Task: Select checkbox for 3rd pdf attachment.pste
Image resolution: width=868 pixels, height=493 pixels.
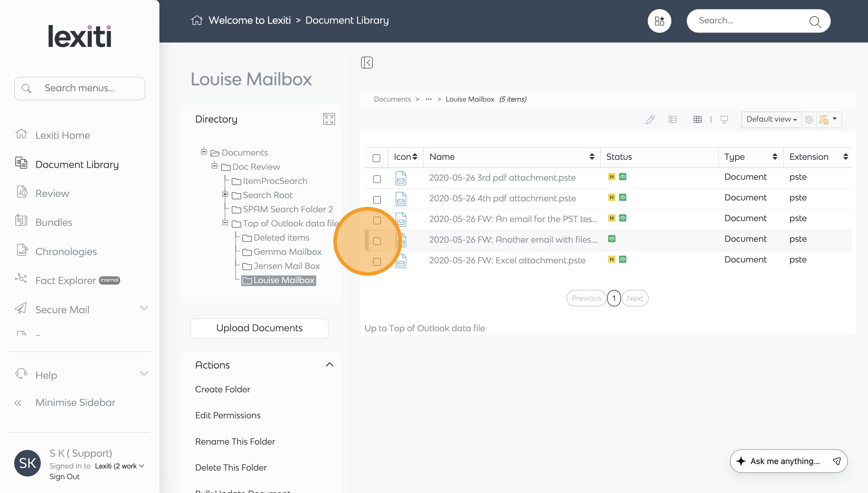Action: tap(377, 179)
